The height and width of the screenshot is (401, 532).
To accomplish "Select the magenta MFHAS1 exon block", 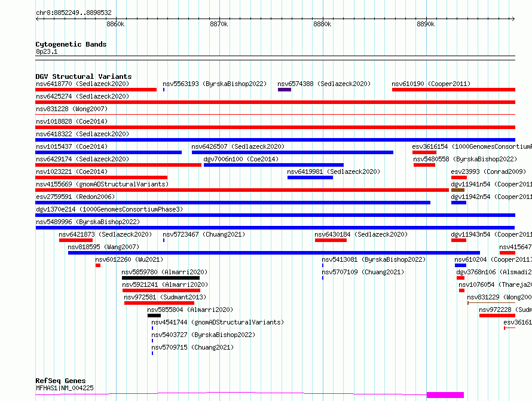I will 445,395.
